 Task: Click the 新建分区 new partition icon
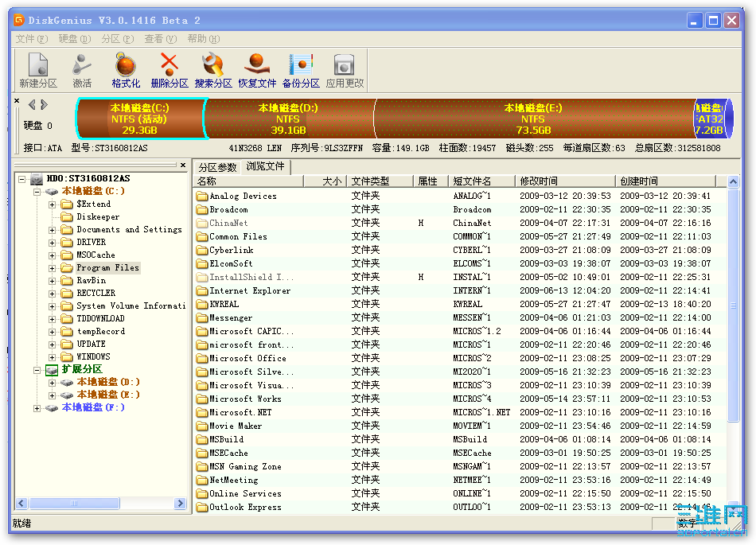(38, 64)
